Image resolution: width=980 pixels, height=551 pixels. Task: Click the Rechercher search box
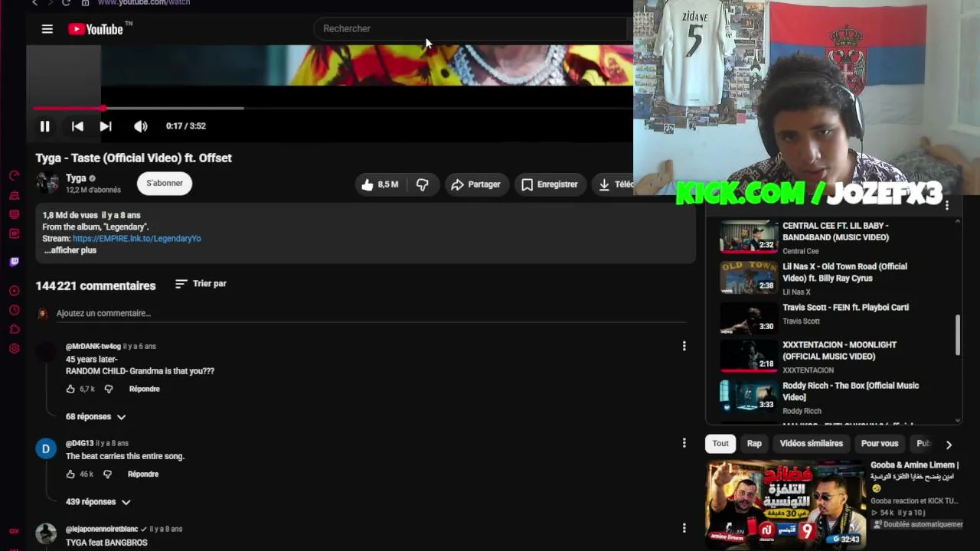pos(471,29)
